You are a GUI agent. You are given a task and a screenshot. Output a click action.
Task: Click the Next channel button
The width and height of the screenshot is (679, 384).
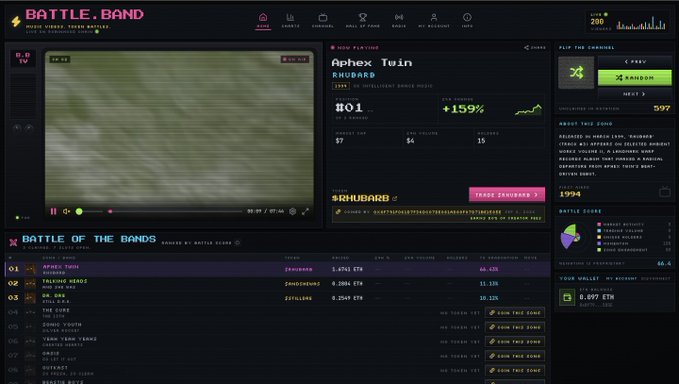[x=635, y=94]
